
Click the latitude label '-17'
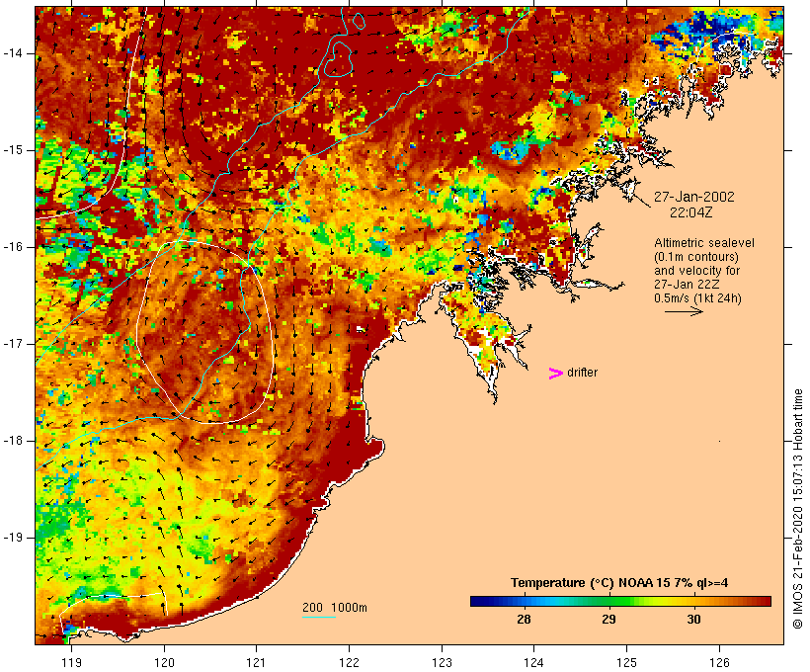click(x=13, y=344)
